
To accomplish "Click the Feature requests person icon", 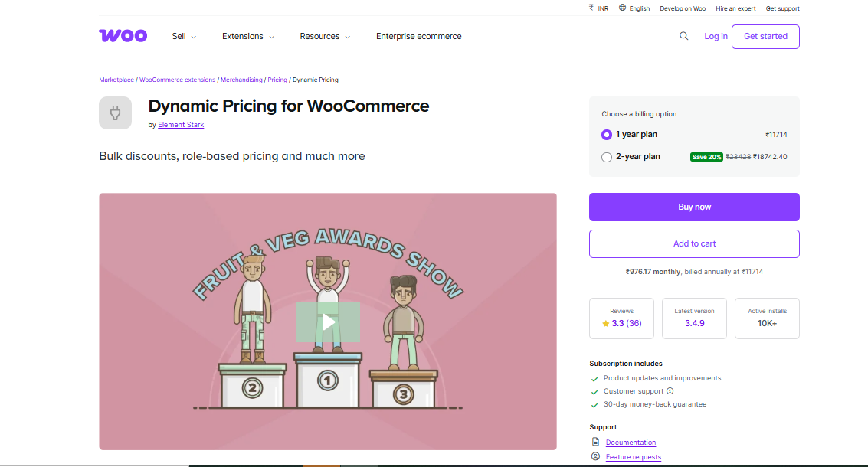I will point(595,456).
